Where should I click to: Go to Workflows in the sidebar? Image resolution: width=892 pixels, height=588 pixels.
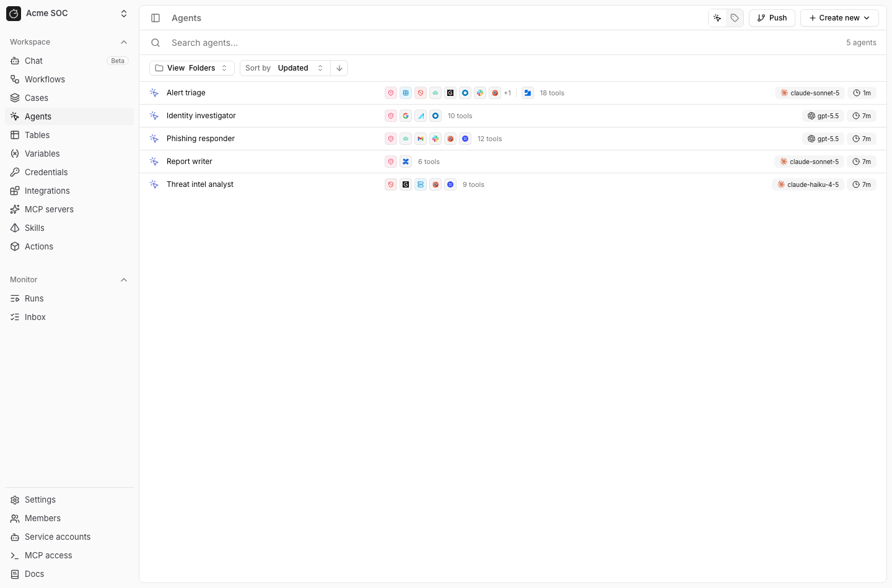pyautogui.click(x=69, y=79)
